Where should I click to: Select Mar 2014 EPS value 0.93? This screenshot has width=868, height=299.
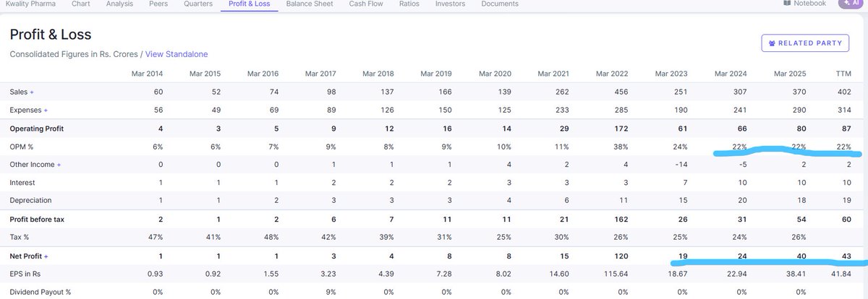click(x=154, y=274)
